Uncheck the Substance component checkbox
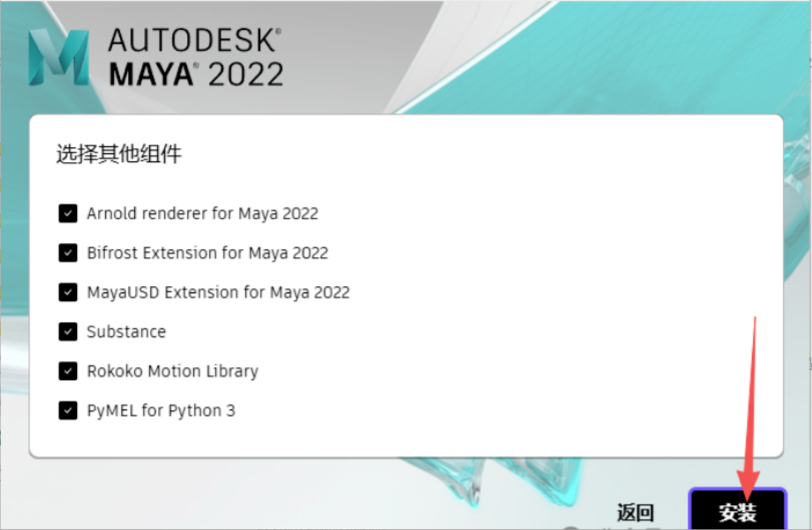This screenshot has height=530, width=812. tap(68, 332)
